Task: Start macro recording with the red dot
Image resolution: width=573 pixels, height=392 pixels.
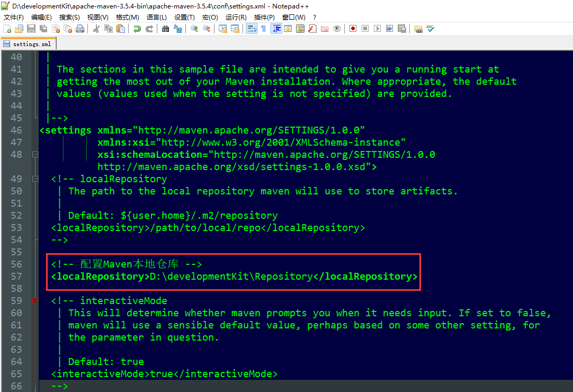Action: (x=353, y=29)
